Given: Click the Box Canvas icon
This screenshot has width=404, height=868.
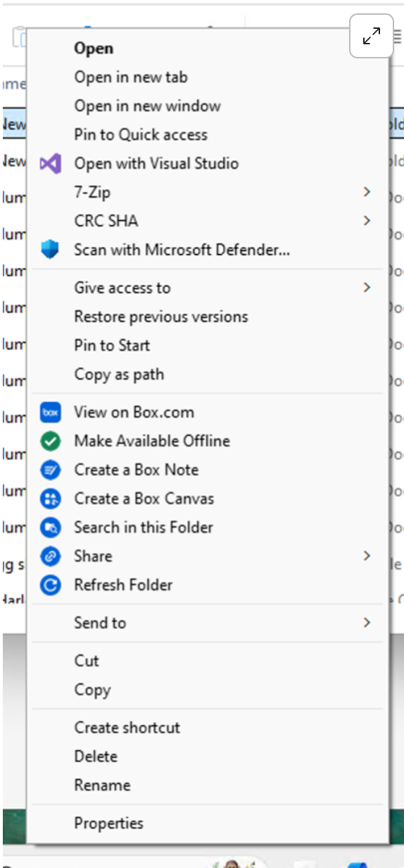Looking at the screenshot, I should point(50,499).
